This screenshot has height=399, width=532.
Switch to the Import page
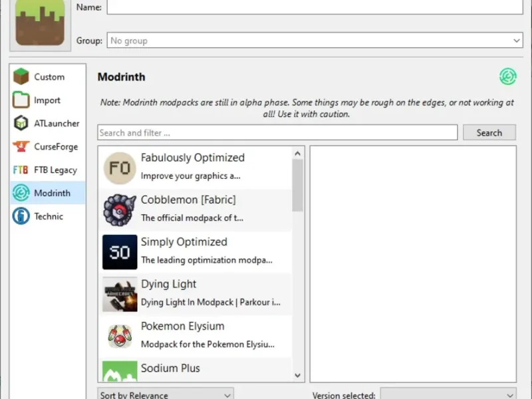[47, 100]
